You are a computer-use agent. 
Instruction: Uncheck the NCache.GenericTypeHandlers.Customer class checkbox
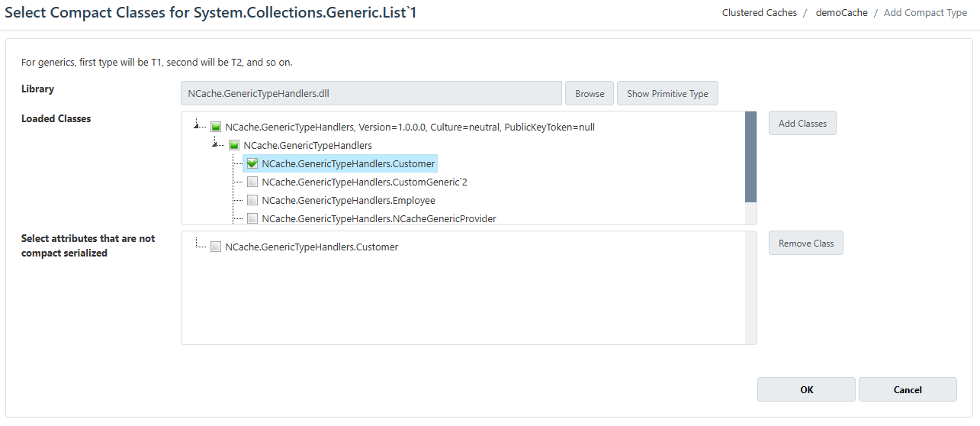pos(252,163)
